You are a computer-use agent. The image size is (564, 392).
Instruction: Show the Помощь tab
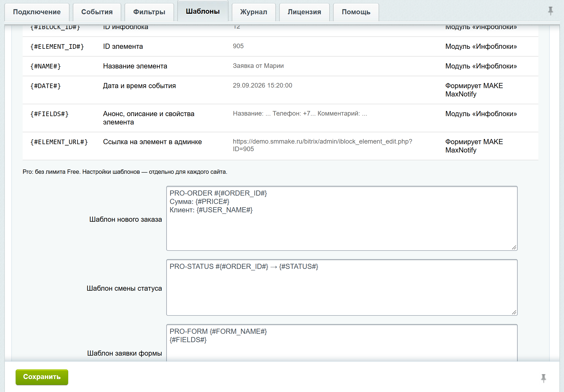tap(356, 12)
